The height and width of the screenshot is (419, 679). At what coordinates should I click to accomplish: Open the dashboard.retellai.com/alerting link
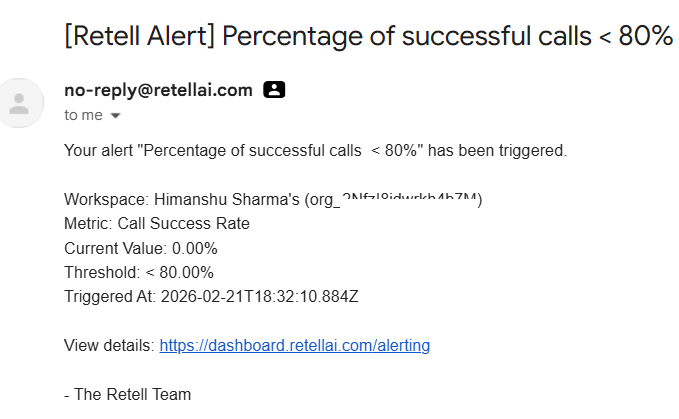click(294, 345)
